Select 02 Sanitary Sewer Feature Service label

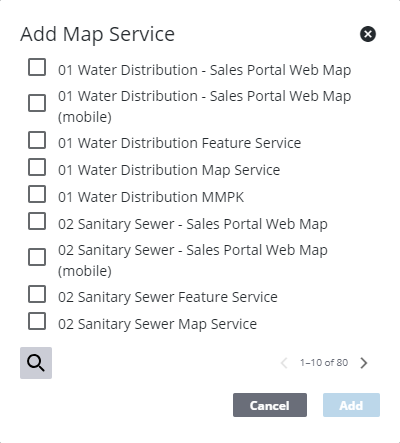click(168, 297)
